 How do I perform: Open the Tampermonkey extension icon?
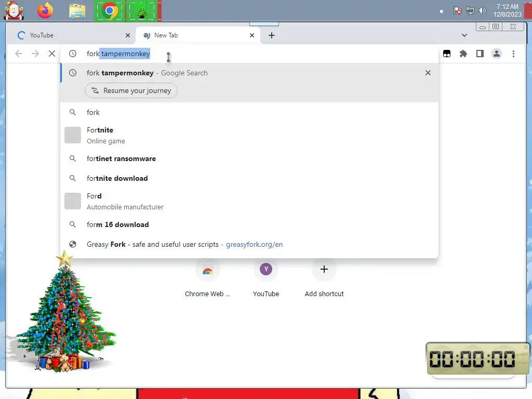click(447, 54)
